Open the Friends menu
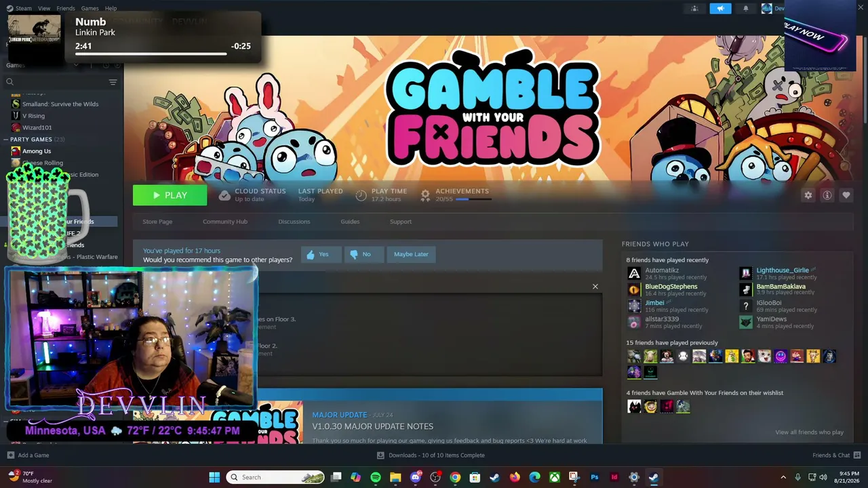 click(66, 8)
